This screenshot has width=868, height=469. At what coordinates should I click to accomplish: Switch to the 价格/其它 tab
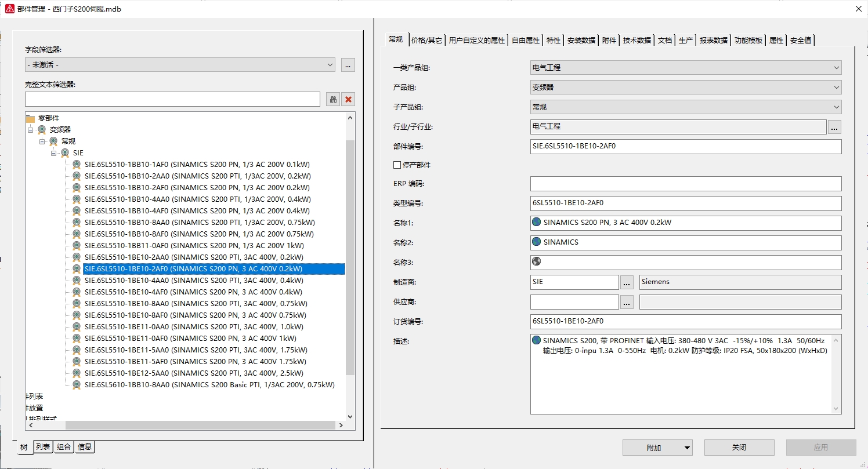426,41
